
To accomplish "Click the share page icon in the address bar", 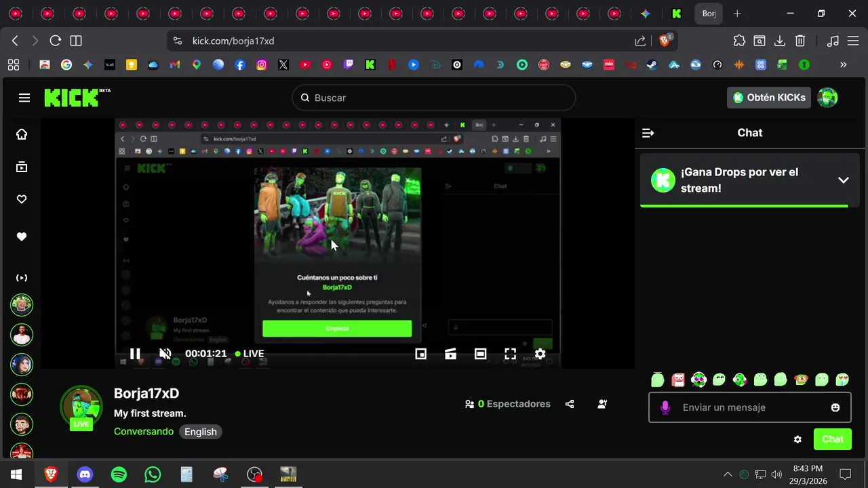I will click(x=640, y=41).
